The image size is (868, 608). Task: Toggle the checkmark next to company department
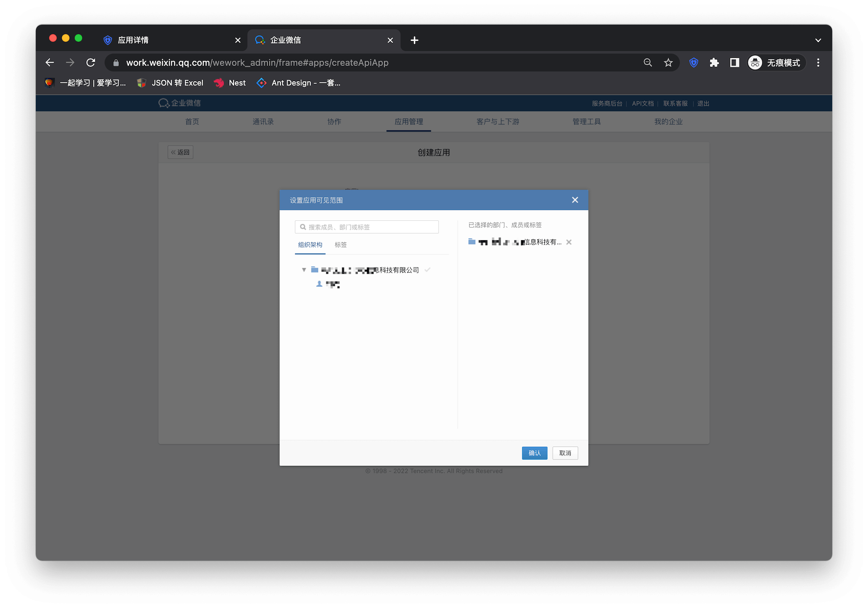(427, 270)
